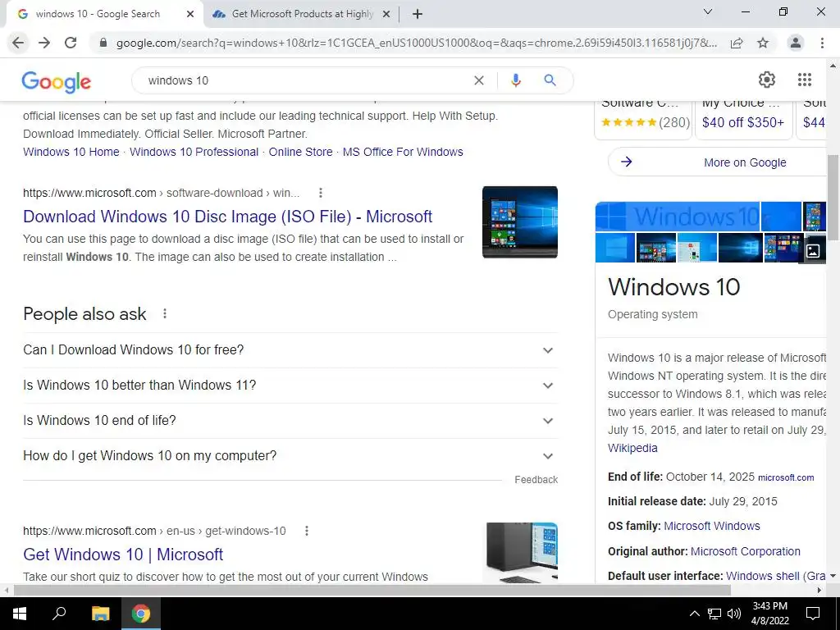Open Get Windows 10 result thumbnail
The width and height of the screenshot is (840, 630).
[522, 552]
